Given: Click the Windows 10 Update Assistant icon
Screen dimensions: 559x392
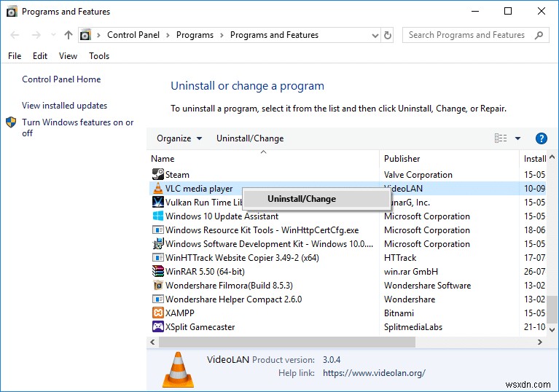Looking at the screenshot, I should [x=157, y=216].
